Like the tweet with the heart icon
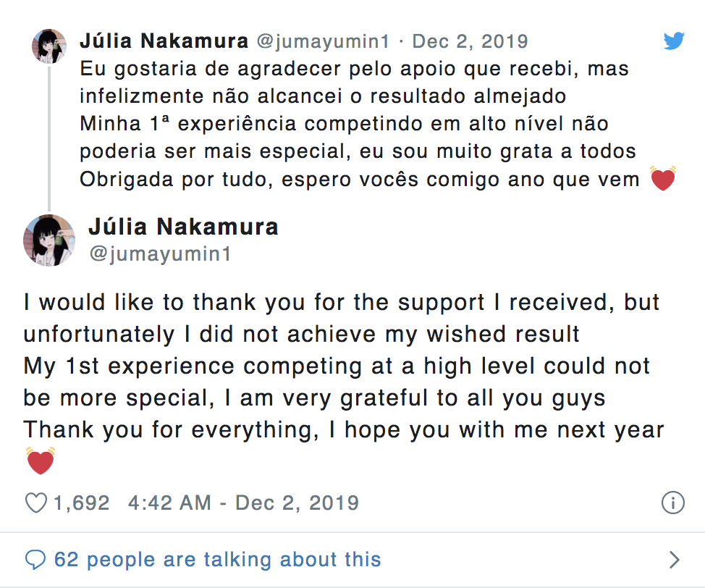The height and width of the screenshot is (588, 705). coord(35,503)
